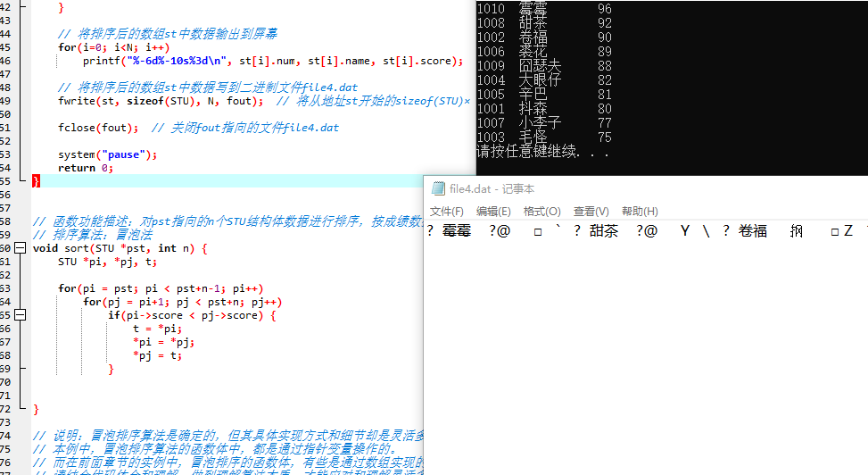This screenshot has height=475, width=868.
Task: Click the Notepad icon in file4.dat title bar
Action: [x=438, y=188]
